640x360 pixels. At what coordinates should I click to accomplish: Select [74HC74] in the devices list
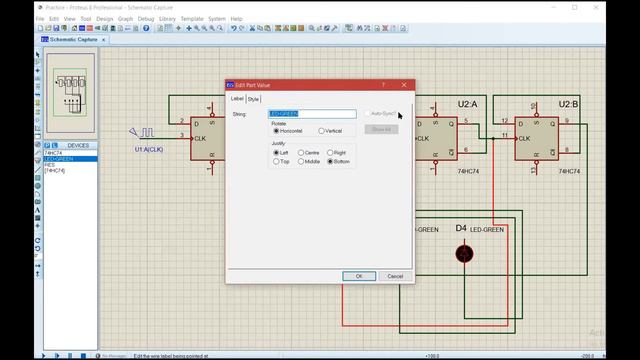[x=71, y=170]
